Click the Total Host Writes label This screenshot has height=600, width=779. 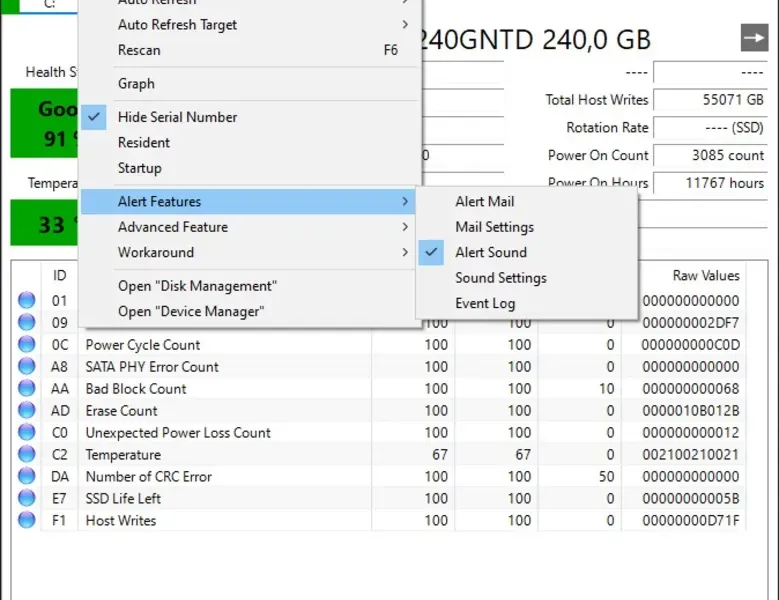click(x=597, y=100)
